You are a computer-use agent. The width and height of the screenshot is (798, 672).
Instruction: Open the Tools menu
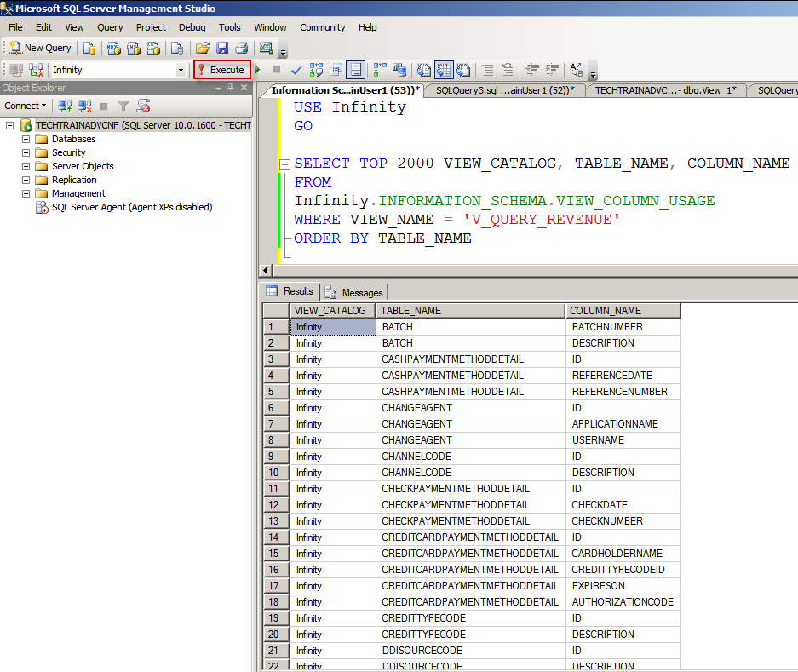(x=230, y=27)
